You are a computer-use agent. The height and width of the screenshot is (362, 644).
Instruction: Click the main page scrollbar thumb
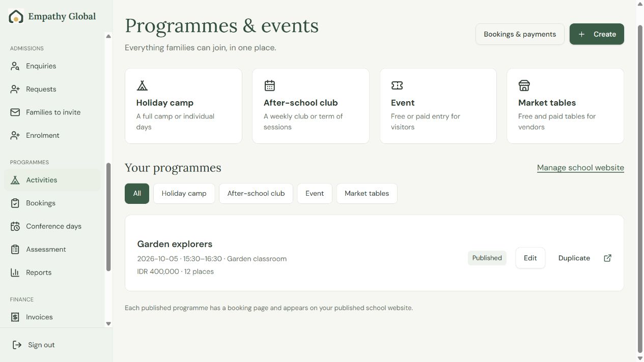click(x=640, y=188)
